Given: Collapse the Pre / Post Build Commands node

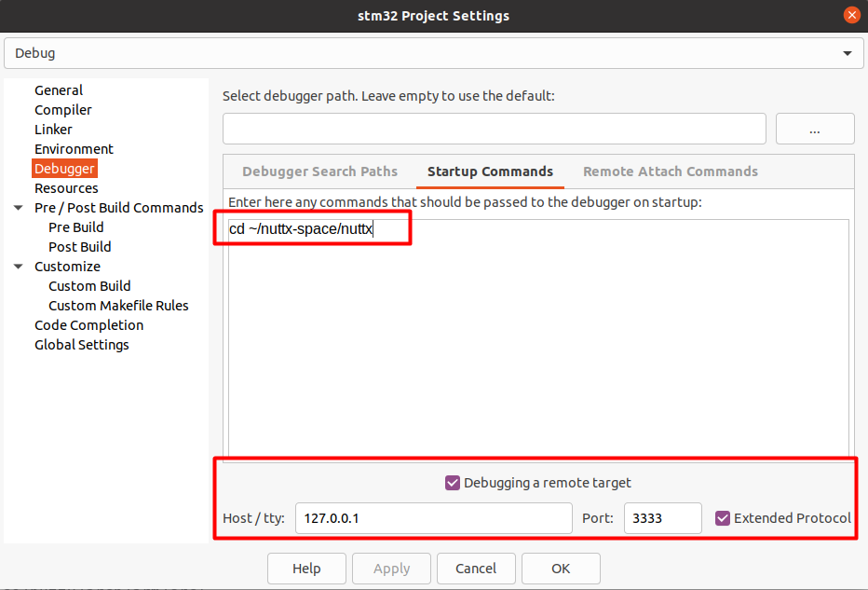Looking at the screenshot, I should [19, 208].
